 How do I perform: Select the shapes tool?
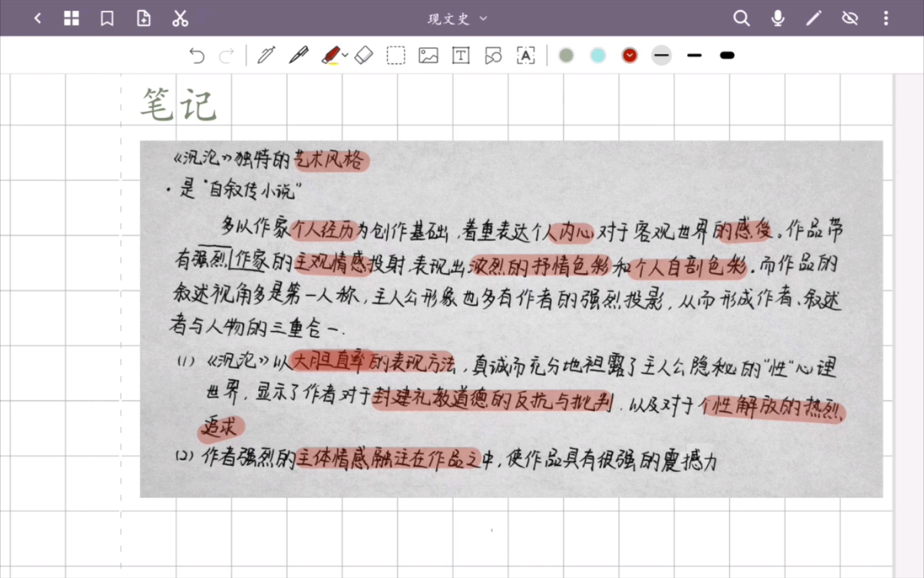(x=493, y=55)
